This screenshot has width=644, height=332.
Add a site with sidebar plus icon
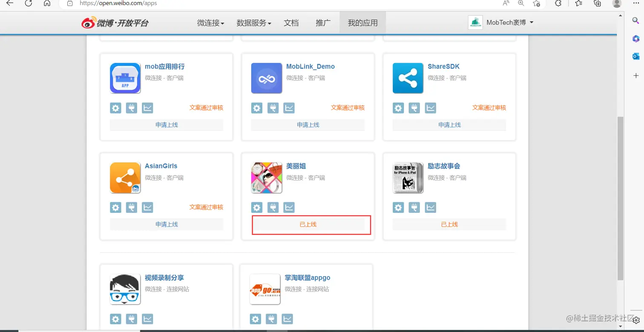[636, 75]
